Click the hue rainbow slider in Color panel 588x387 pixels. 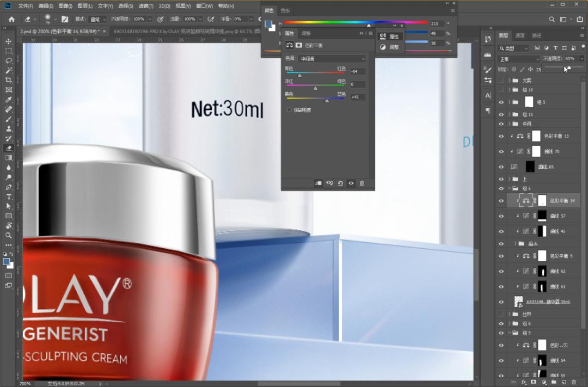click(x=356, y=23)
